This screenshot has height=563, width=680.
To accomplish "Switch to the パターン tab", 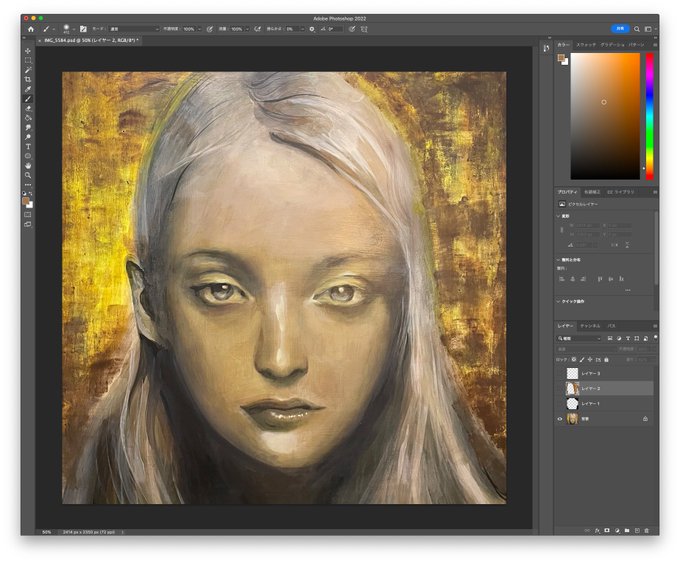I will [637, 45].
